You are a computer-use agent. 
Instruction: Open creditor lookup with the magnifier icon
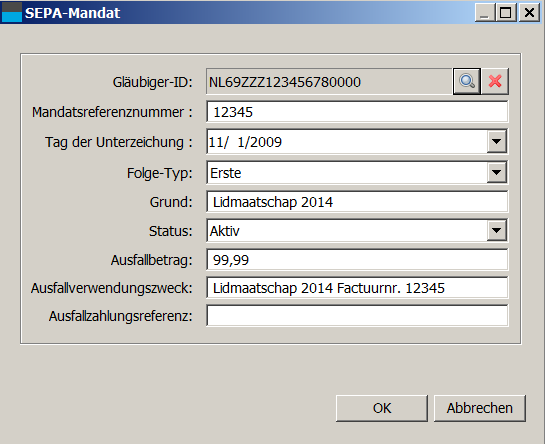pyautogui.click(x=467, y=81)
